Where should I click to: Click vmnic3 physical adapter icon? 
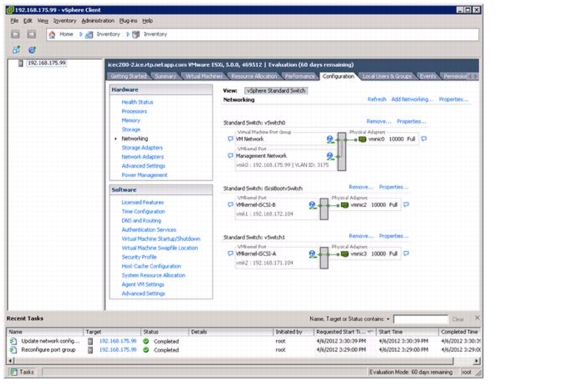pos(345,254)
